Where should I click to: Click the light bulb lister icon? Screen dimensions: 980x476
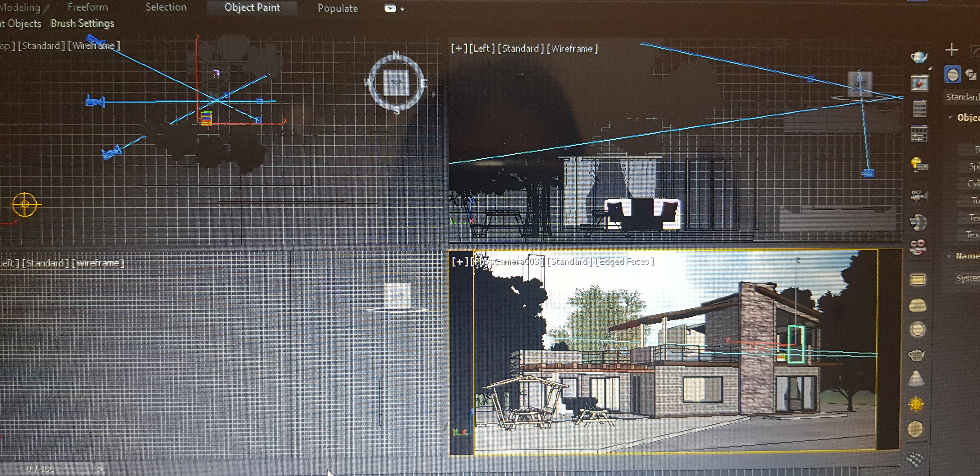pos(919,165)
